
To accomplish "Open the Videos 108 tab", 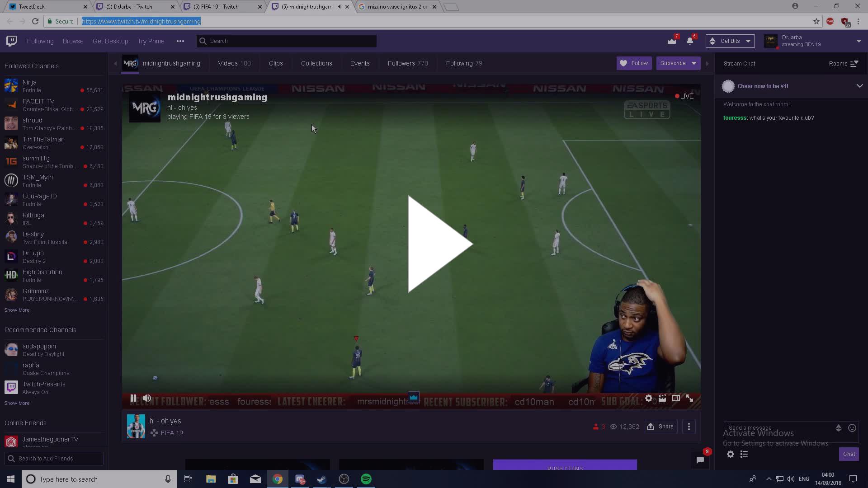I will 234,63.
